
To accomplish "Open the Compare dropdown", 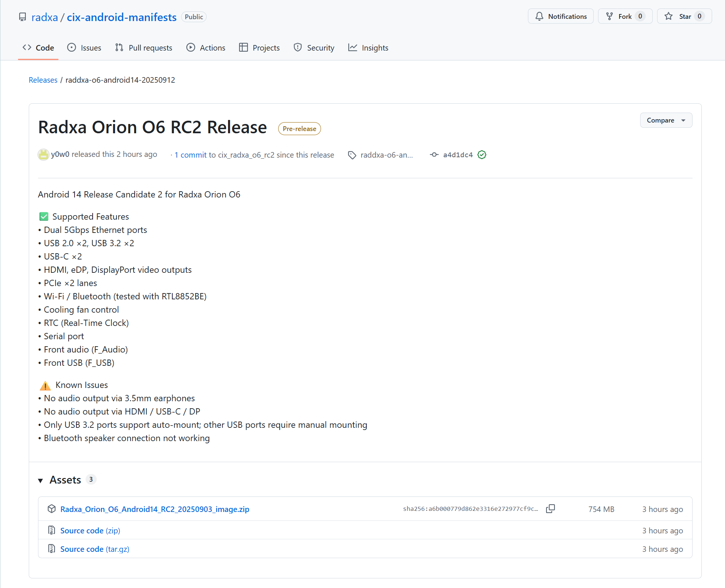I will tap(666, 120).
